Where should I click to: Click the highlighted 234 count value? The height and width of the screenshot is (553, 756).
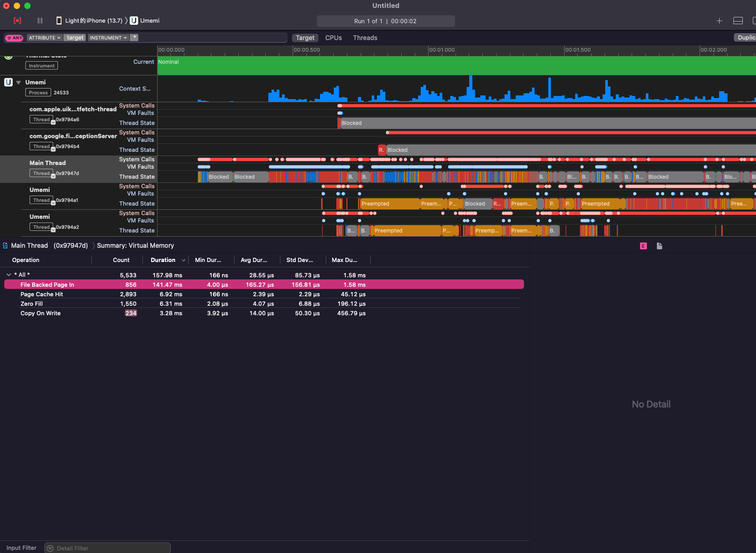pos(131,313)
